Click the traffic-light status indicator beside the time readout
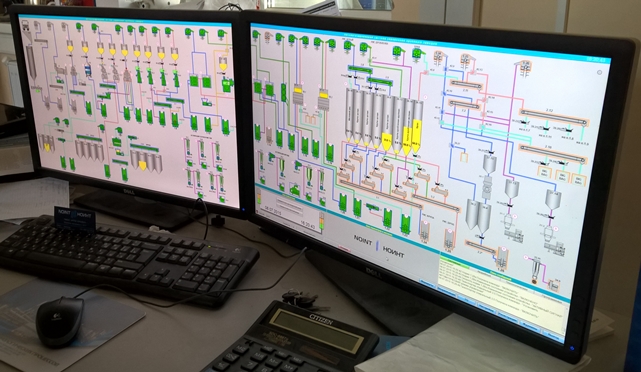Image resolution: width=641 pixels, height=372 pixels. [322, 221]
